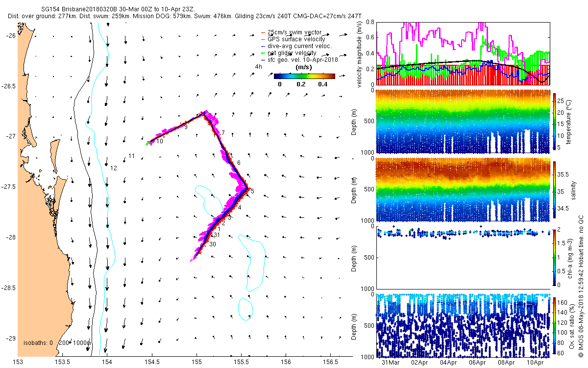
Task: Click the oxygen saturation depth-section panel
Action: 463,325
